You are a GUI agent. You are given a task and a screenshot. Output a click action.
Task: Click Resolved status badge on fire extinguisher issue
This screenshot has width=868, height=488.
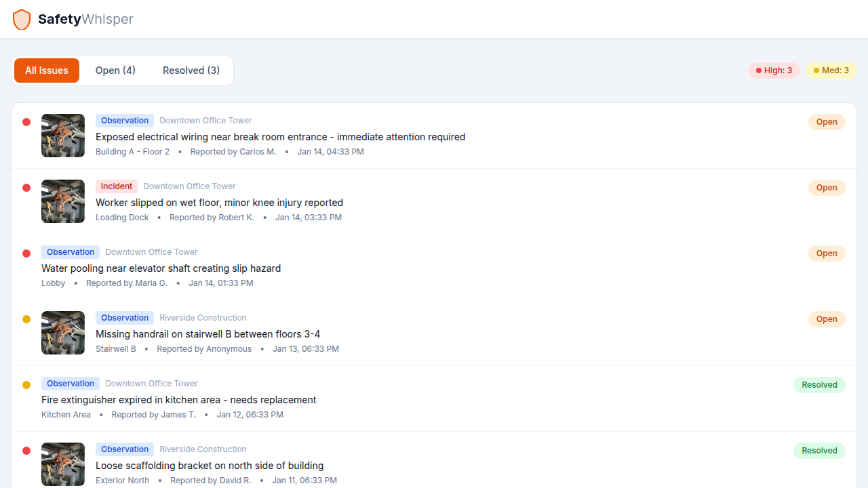[819, 385]
